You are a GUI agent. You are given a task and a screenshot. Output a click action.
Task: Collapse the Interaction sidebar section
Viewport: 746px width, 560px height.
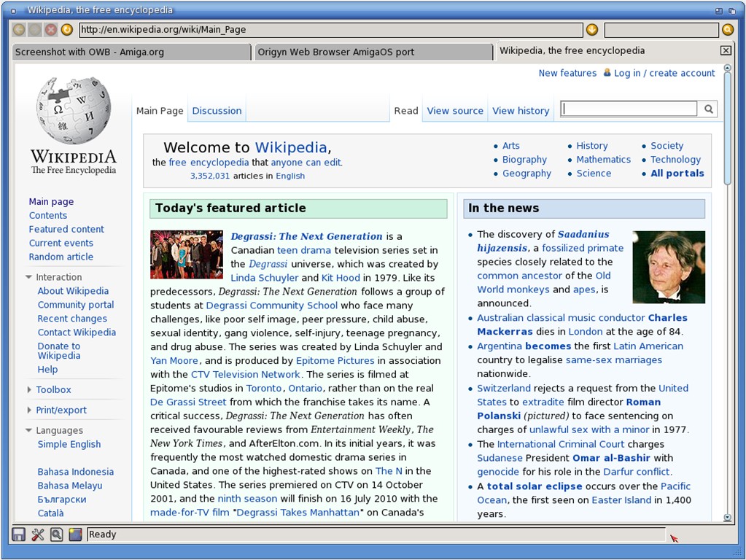tap(29, 277)
